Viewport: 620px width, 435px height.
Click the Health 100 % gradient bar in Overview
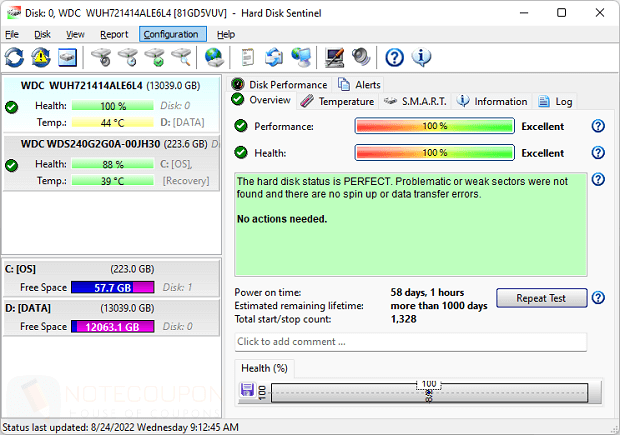[x=435, y=153]
